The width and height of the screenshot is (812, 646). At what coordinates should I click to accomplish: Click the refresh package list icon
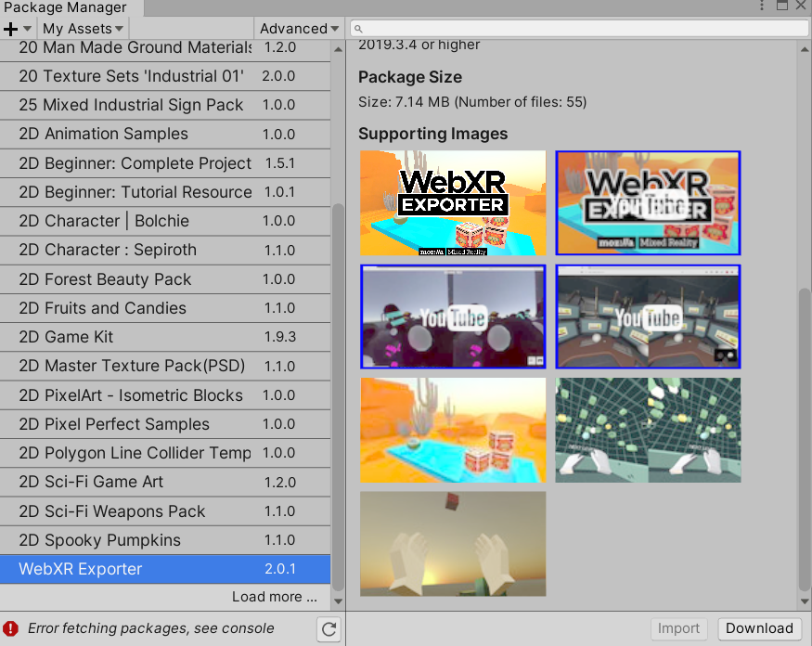point(329,629)
